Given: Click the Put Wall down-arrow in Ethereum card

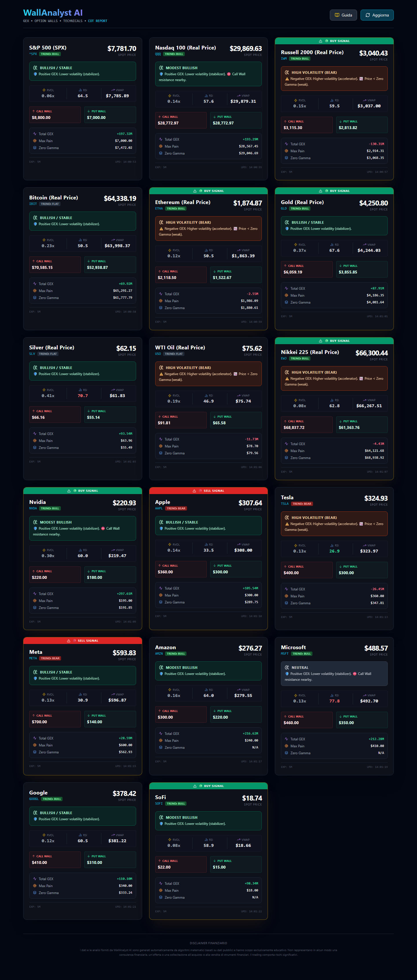Looking at the screenshot, I should [215, 271].
